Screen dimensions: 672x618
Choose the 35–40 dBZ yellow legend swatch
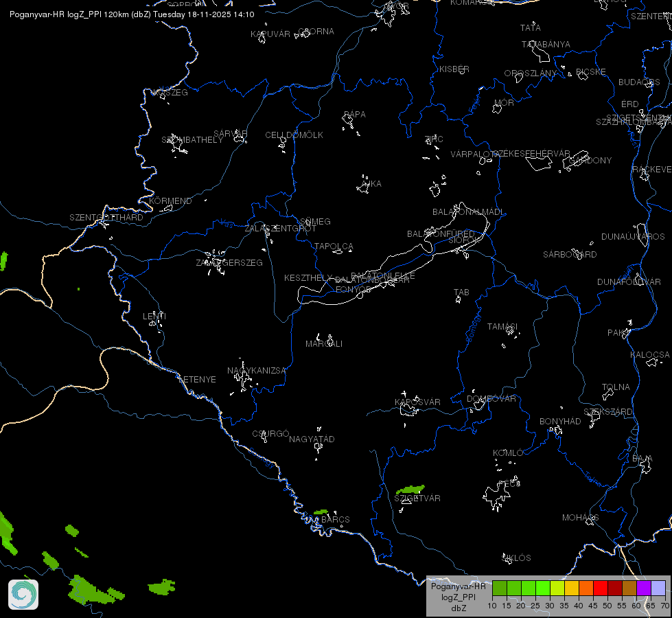coord(572,588)
